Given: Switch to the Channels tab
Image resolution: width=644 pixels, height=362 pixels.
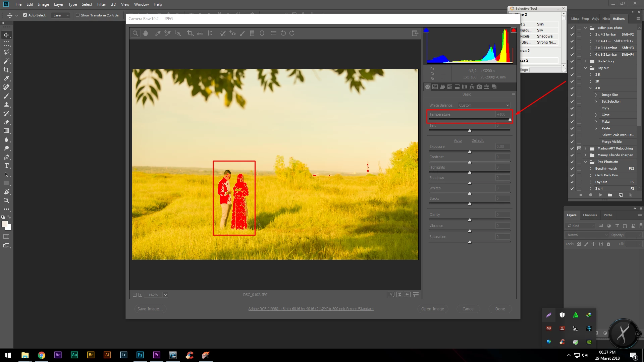Looking at the screenshot, I should pos(590,215).
